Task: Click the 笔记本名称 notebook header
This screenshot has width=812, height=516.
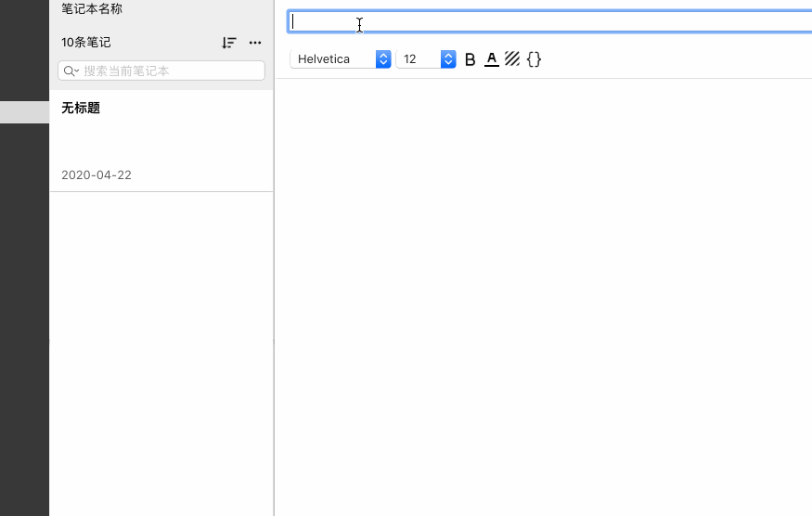Action: point(92,8)
